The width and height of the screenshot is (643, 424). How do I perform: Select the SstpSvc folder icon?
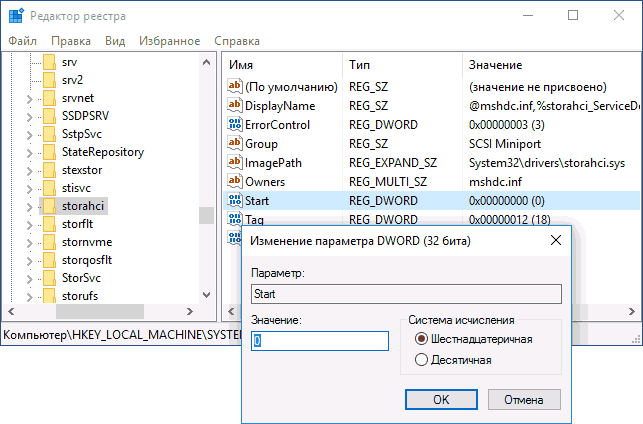click(x=49, y=134)
